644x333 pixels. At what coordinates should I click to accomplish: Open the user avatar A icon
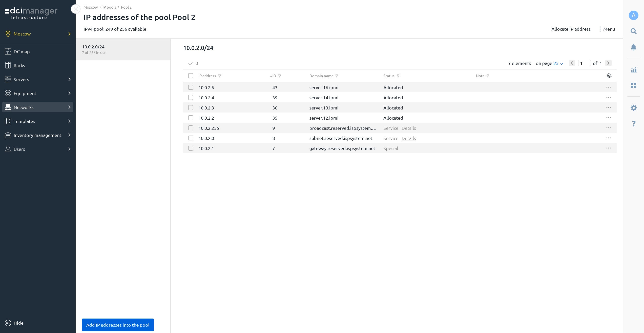633,15
